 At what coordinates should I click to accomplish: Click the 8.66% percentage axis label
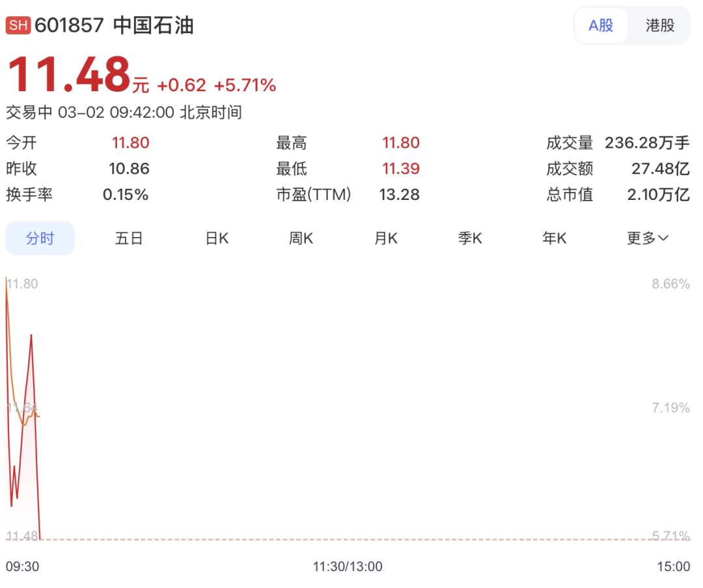[670, 284]
